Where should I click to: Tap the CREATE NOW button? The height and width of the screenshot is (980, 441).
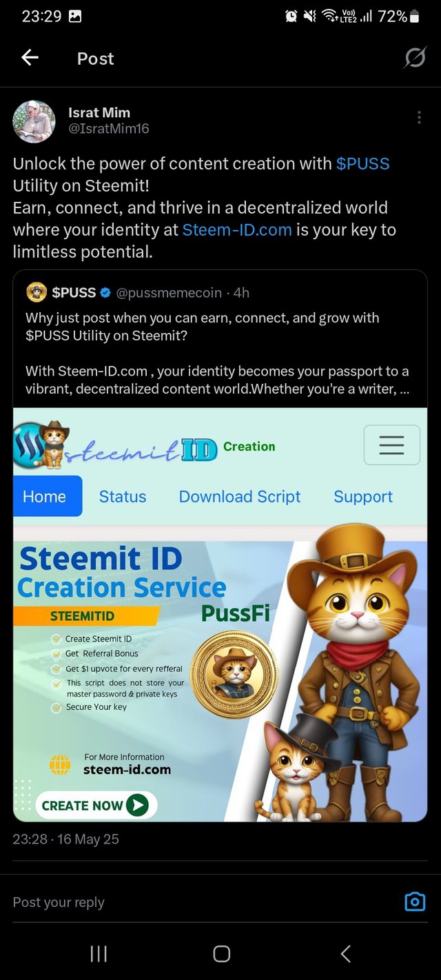(96, 805)
